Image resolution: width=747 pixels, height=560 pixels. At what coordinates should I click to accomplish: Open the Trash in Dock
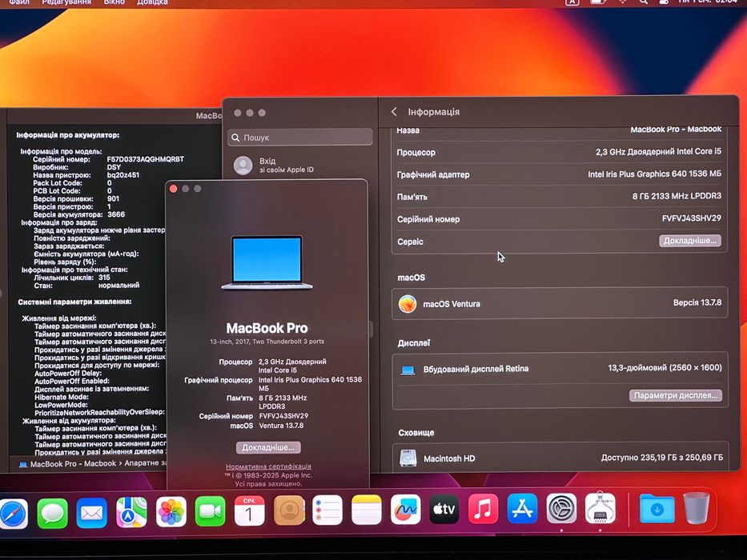697,508
